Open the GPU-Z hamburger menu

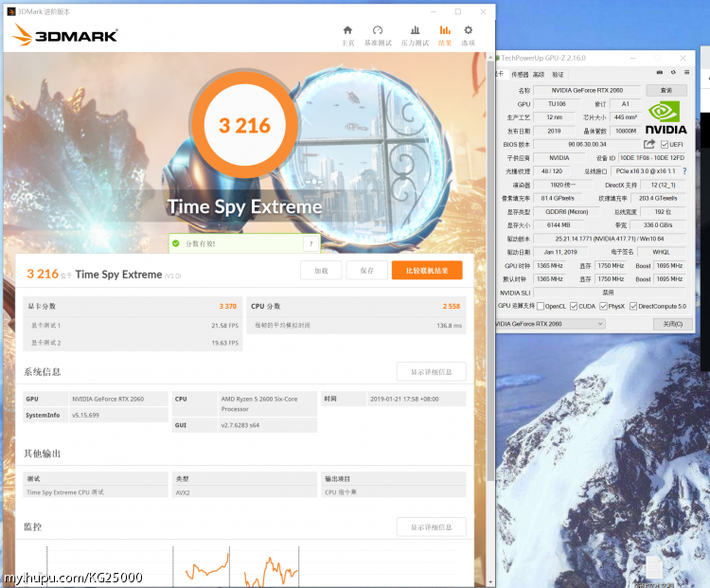point(687,72)
